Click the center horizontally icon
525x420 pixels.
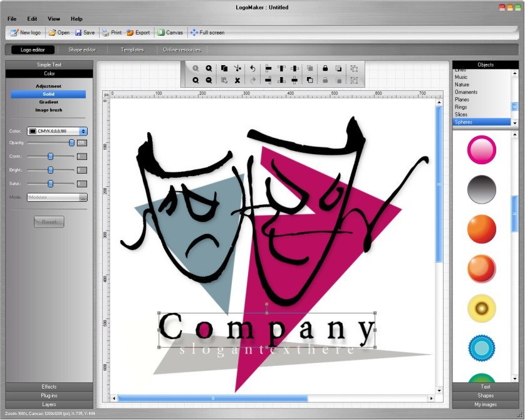[x=294, y=68]
